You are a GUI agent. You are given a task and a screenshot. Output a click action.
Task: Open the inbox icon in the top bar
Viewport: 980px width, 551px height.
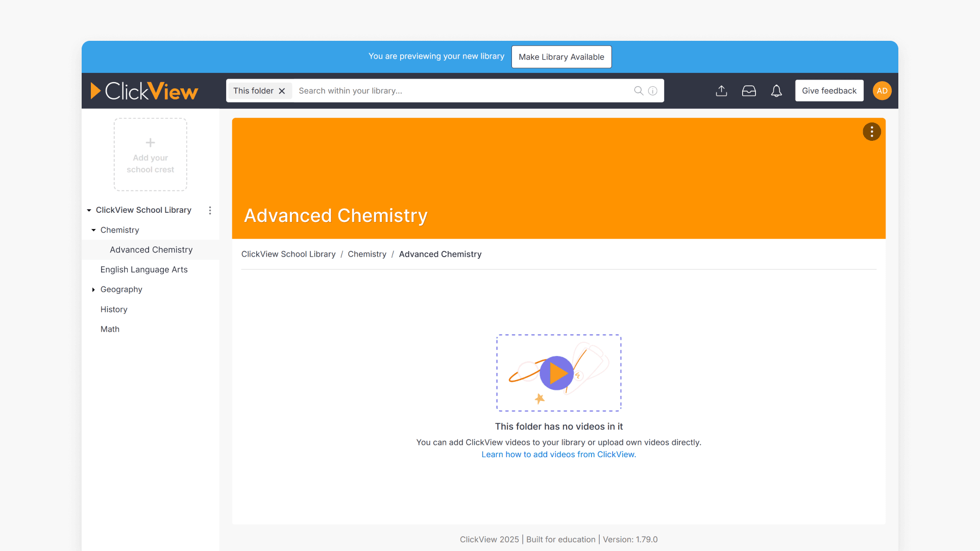coord(749,90)
